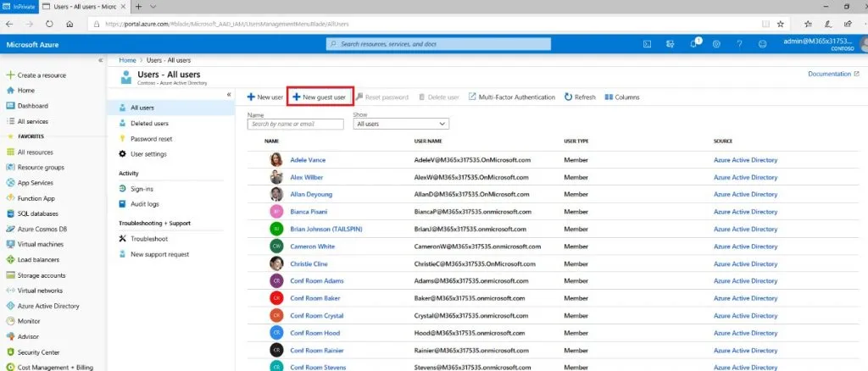
Task: Click the search by name or email field
Action: tap(296, 124)
